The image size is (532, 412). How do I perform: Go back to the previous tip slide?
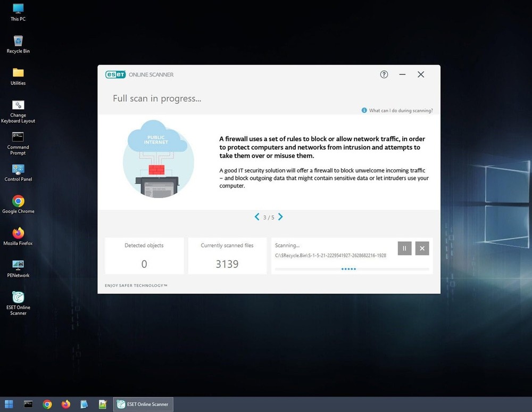tap(257, 217)
